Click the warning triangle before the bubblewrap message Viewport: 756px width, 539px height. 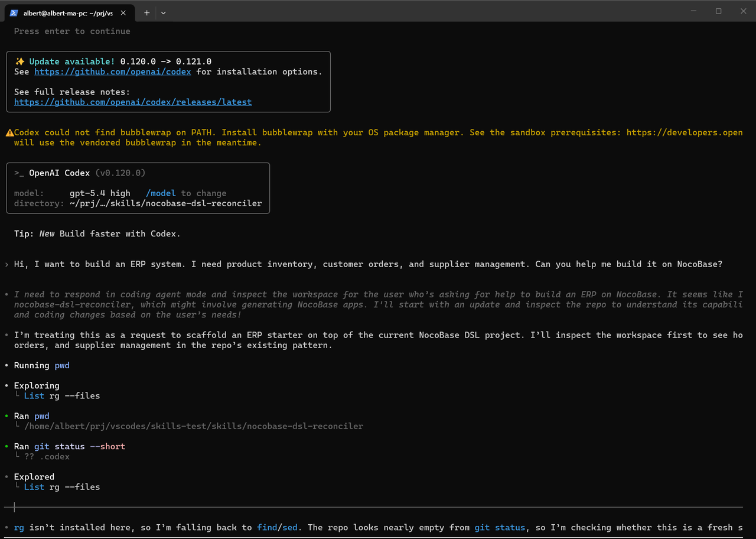(10, 132)
